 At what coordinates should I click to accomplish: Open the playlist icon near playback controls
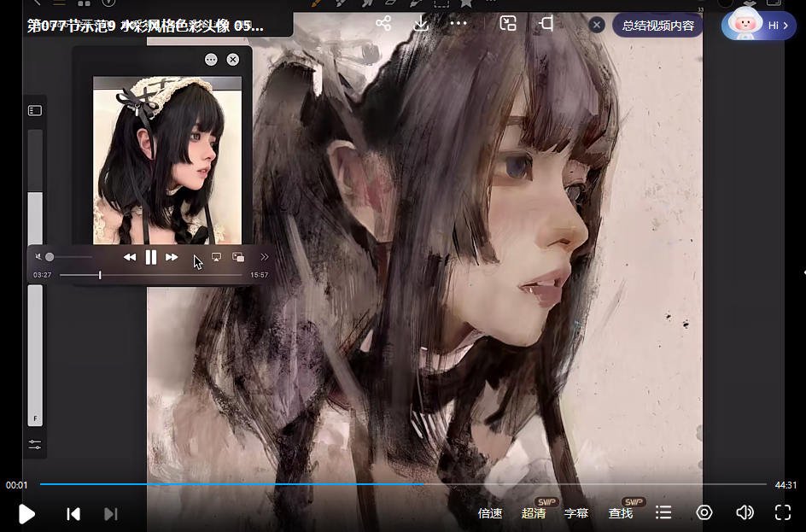[x=663, y=513]
